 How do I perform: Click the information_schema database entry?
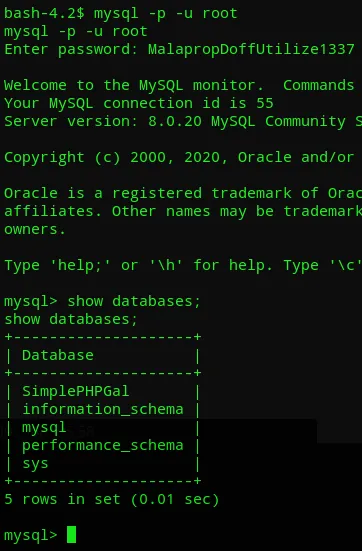coord(103,409)
